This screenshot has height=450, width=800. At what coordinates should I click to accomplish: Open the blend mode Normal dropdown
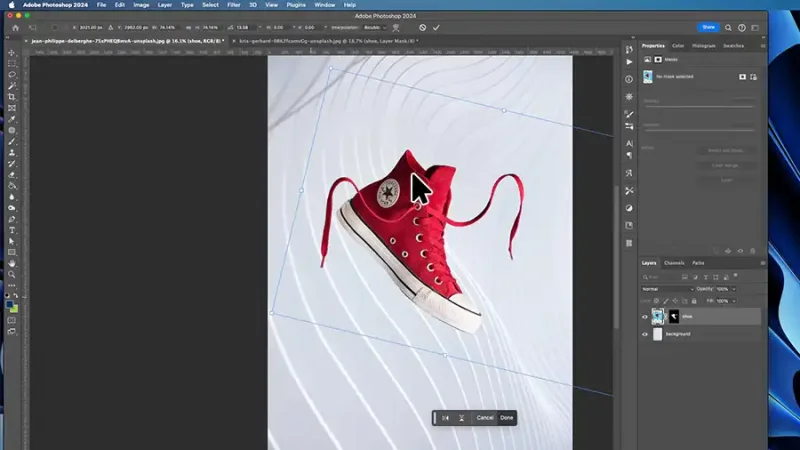[x=667, y=289]
